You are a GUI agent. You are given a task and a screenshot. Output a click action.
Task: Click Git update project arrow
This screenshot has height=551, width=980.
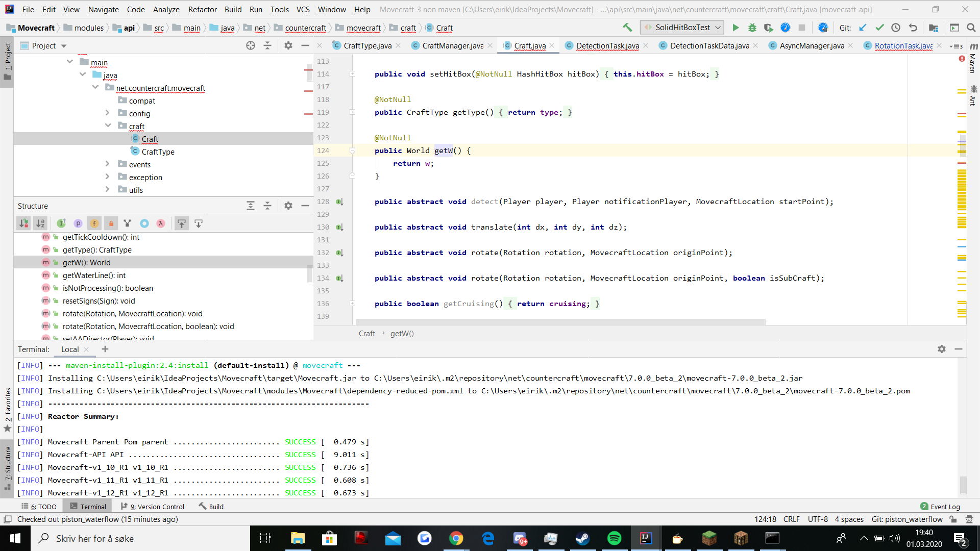[863, 28]
